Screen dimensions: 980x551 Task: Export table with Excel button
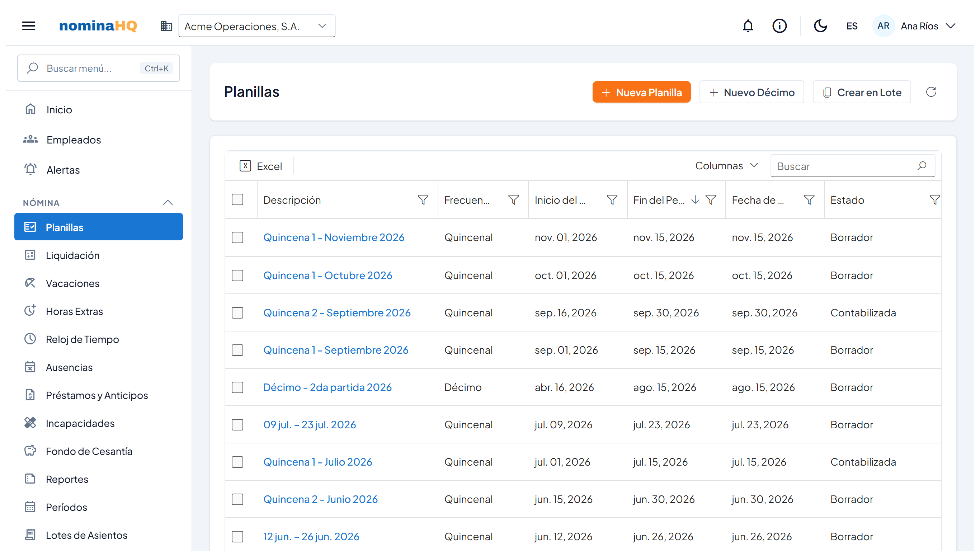pos(261,166)
